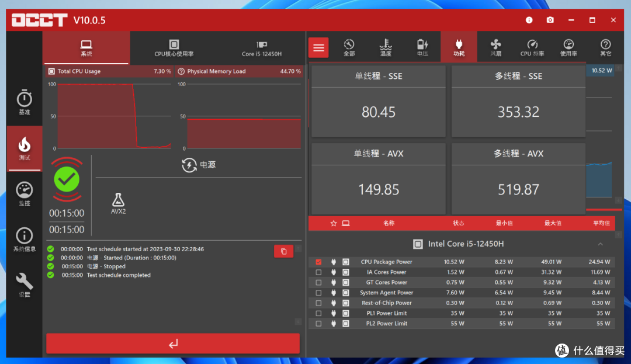Sort by 最小值 minimum column
Viewport: 631px width, 364px height.
click(x=504, y=223)
